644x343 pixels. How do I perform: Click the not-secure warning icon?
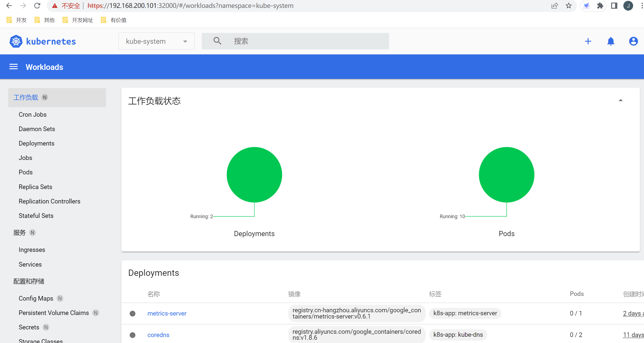[55, 6]
